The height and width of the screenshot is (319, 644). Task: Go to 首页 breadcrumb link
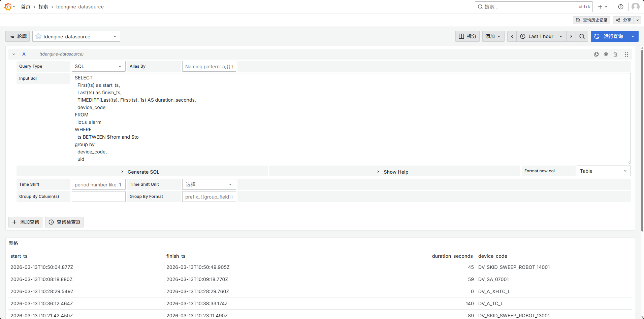tap(26, 7)
